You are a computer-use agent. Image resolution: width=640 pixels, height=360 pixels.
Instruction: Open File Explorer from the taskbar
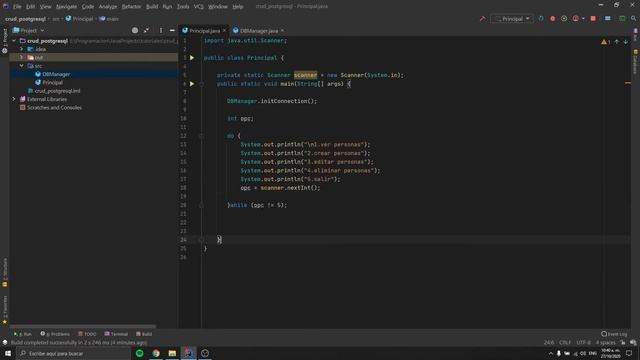pyautogui.click(x=172, y=353)
